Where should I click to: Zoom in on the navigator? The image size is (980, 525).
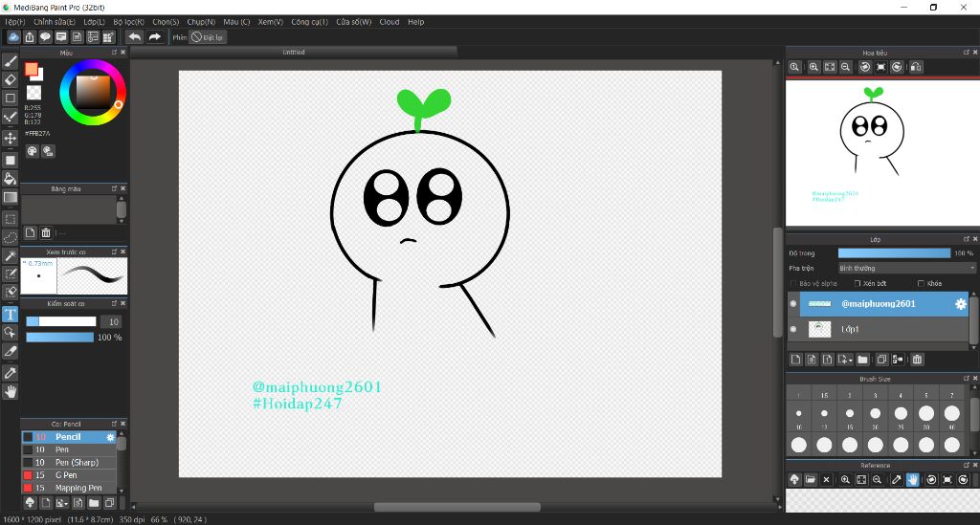[x=813, y=67]
